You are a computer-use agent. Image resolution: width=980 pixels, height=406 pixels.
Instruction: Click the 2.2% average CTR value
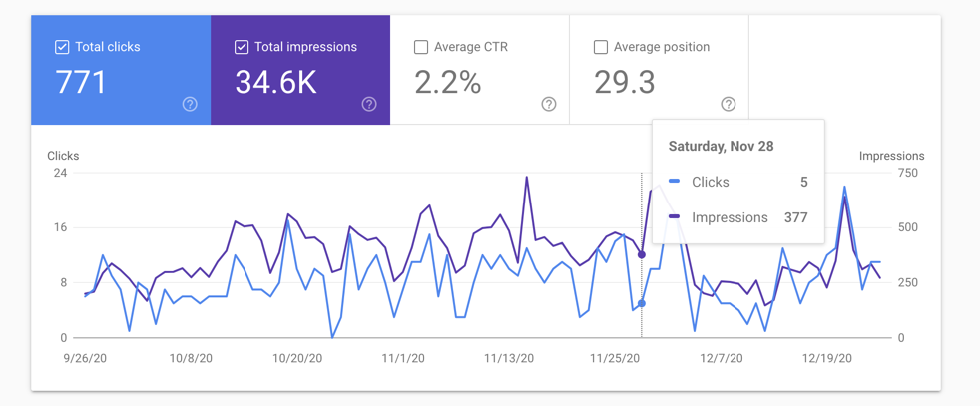448,82
